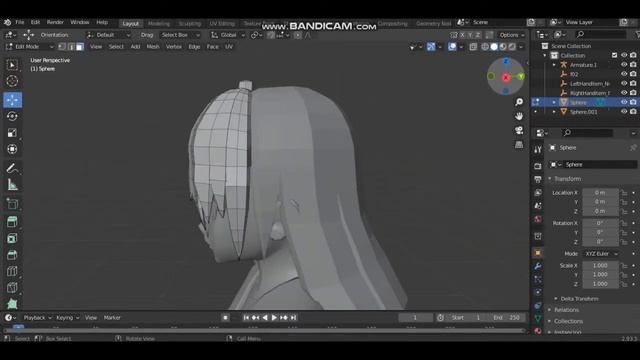Enable face select mode
The width and height of the screenshot is (640, 360).
(80, 47)
